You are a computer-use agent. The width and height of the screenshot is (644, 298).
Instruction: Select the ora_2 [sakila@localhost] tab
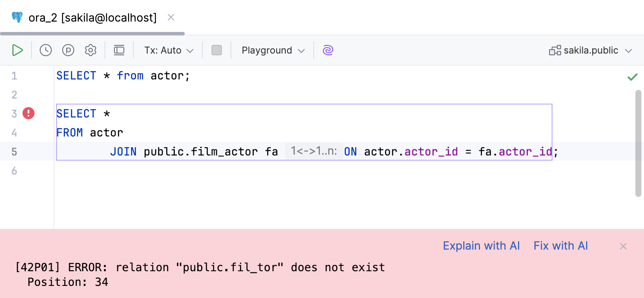coord(92,17)
